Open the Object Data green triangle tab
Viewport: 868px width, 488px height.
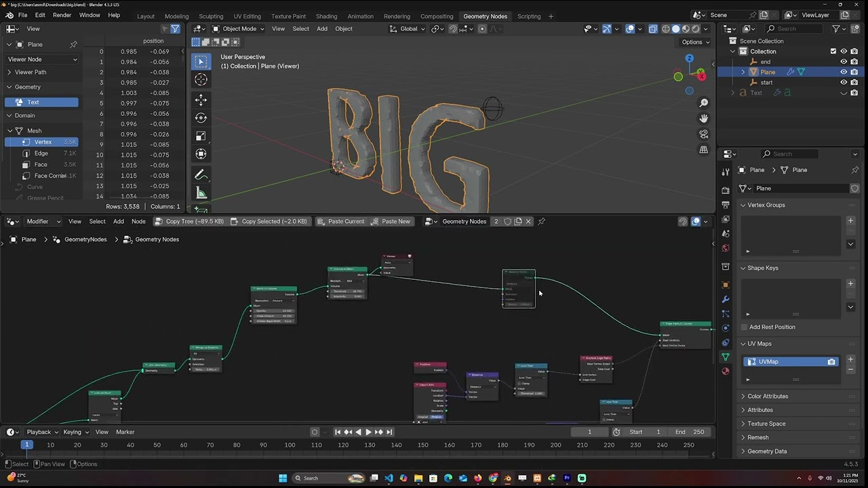[x=726, y=357]
